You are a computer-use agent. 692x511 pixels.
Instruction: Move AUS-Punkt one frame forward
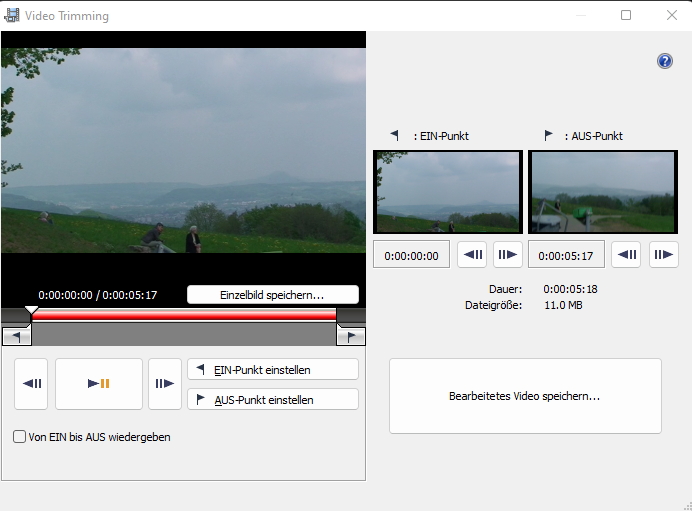(663, 254)
